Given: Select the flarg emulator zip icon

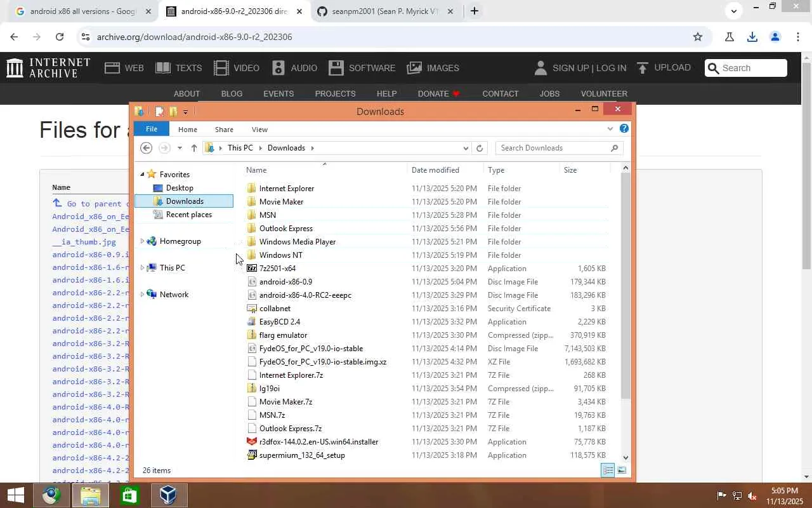Looking at the screenshot, I should pos(252,335).
